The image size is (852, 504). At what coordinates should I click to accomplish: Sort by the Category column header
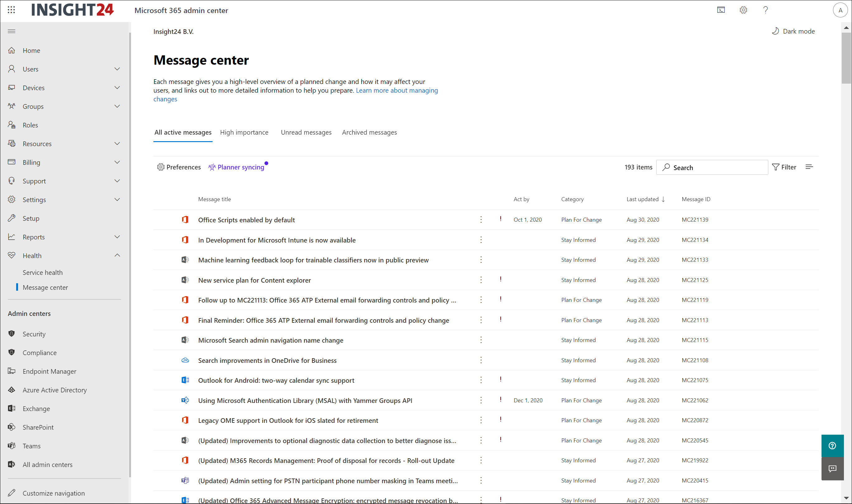(x=572, y=199)
